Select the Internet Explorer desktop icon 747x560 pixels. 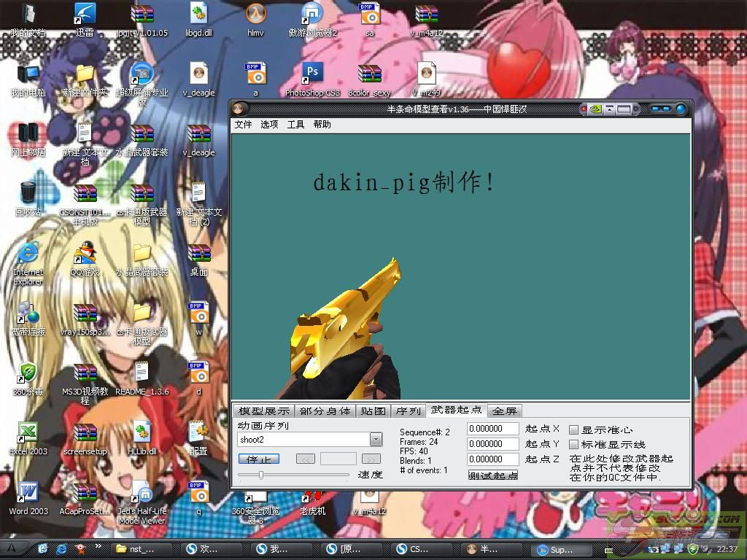click(x=28, y=263)
